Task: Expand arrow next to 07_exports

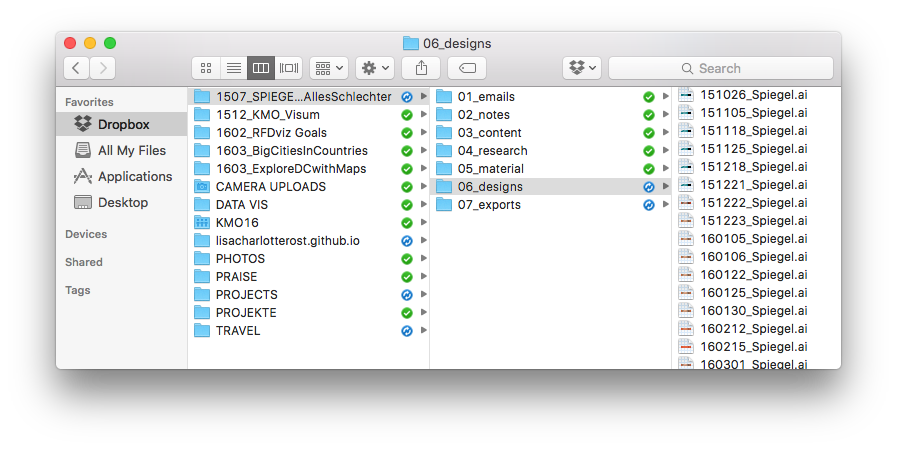Action: 665,204
